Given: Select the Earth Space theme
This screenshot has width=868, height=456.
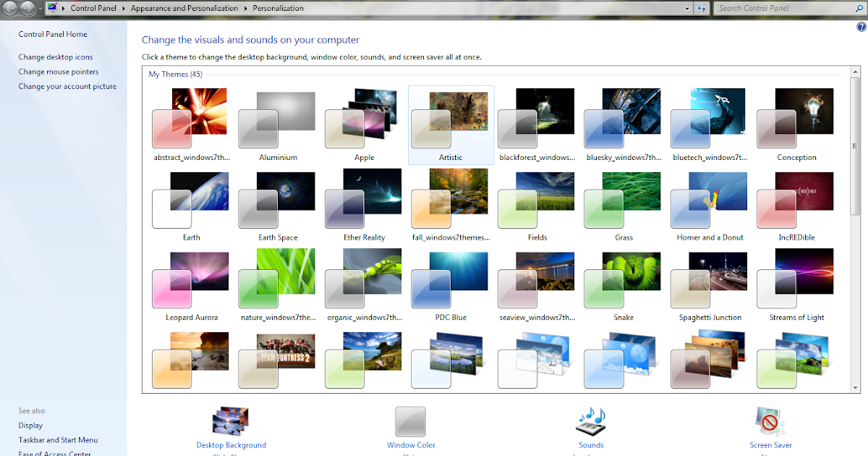Looking at the screenshot, I should coord(278,206).
